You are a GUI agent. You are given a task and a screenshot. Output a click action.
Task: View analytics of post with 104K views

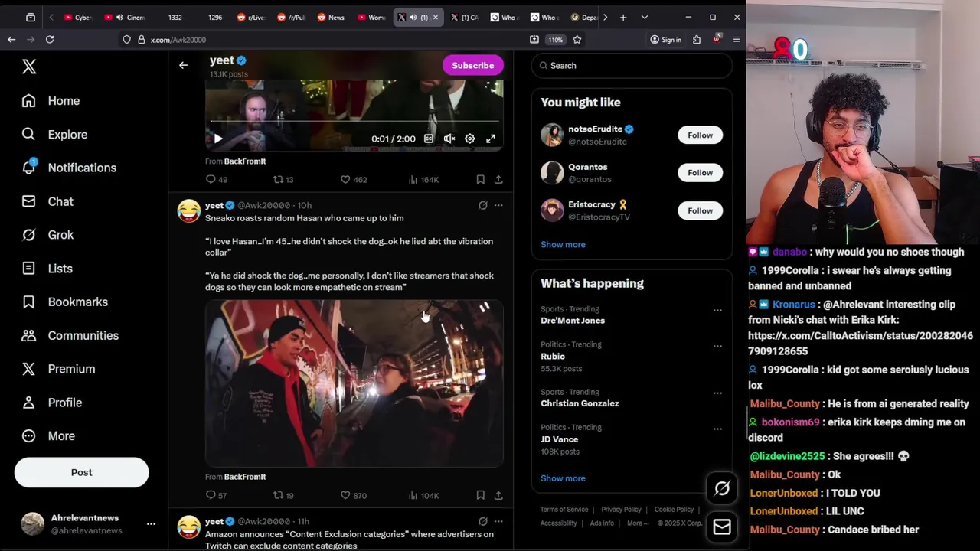(x=423, y=495)
